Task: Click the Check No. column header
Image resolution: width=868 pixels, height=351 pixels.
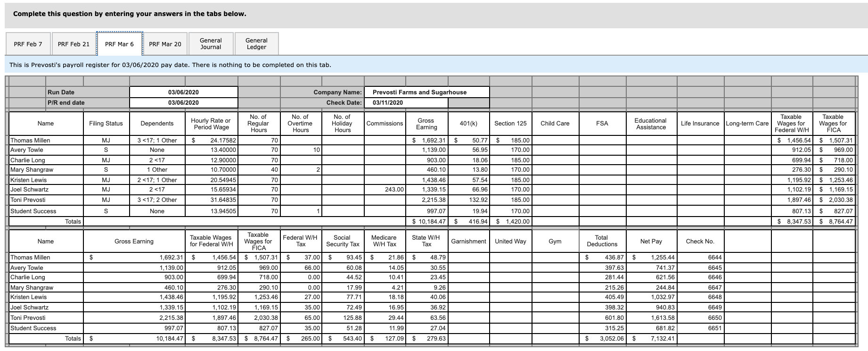Action: click(700, 241)
